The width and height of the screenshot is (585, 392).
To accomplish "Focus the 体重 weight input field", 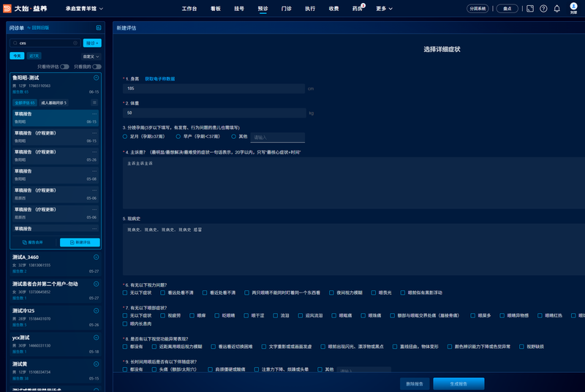I will point(214,113).
